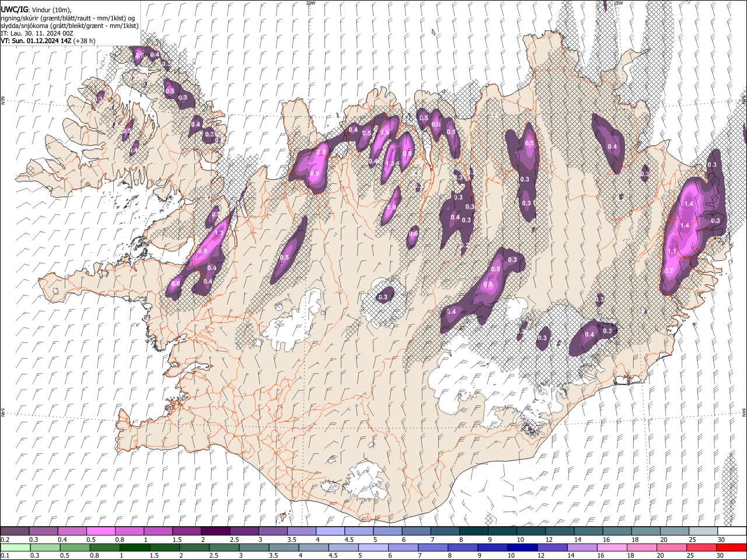Select the bright red swatch labeled 30 in rain scale
Screen dimensions: 747x560
(x=732, y=547)
